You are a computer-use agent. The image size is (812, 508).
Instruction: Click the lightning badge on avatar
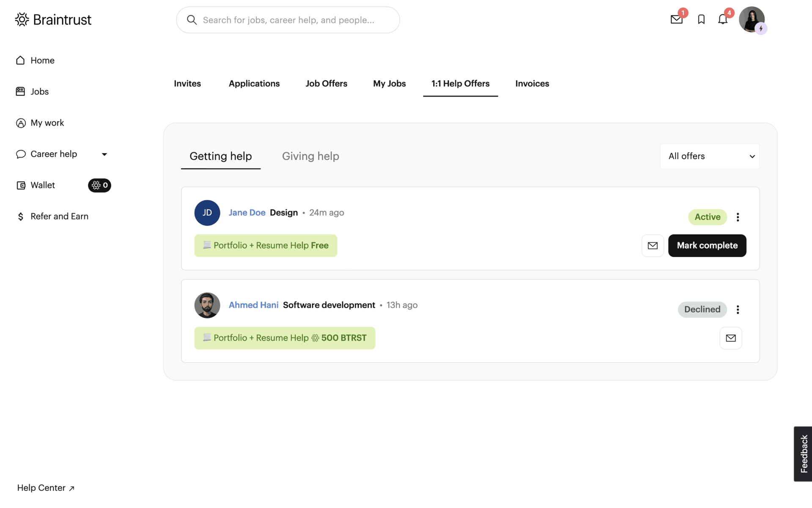click(761, 28)
